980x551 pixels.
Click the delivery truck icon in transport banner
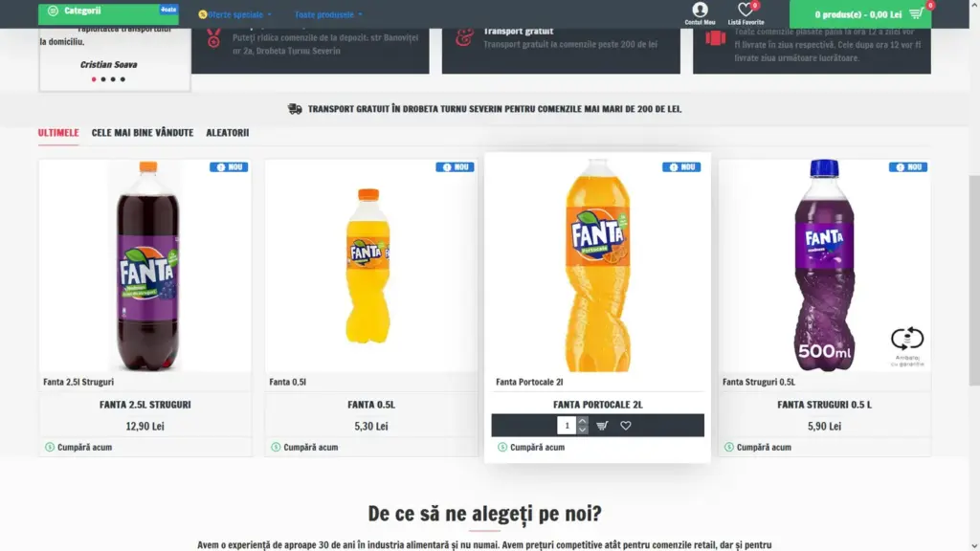[295, 109]
